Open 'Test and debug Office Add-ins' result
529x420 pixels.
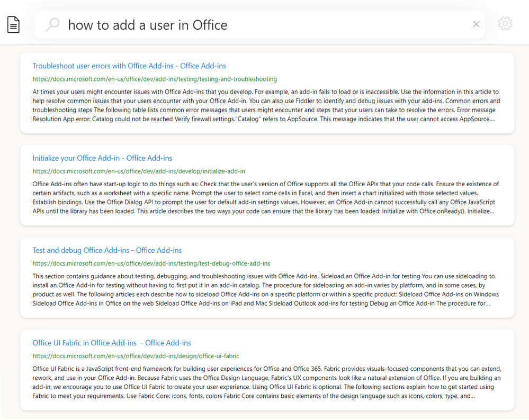pos(107,250)
